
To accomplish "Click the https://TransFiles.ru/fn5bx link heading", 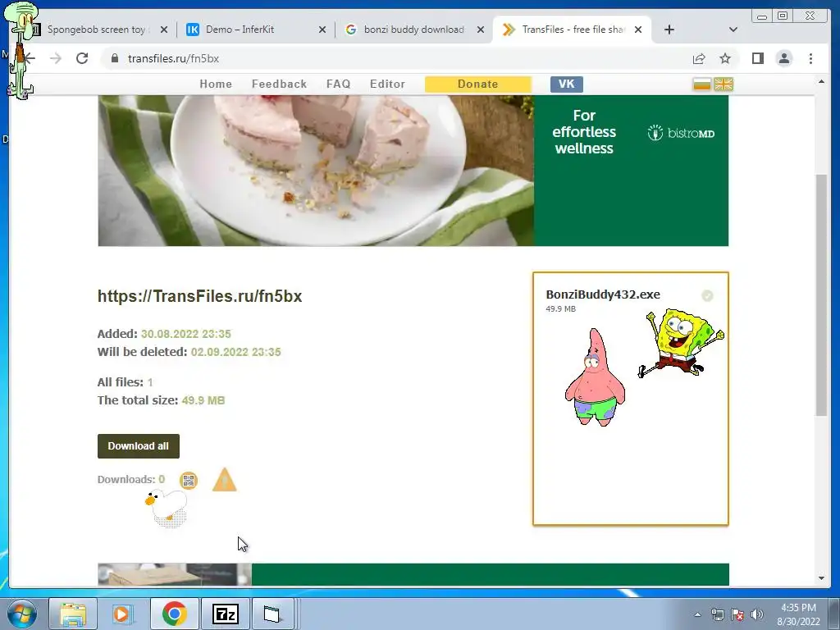I will [x=200, y=296].
